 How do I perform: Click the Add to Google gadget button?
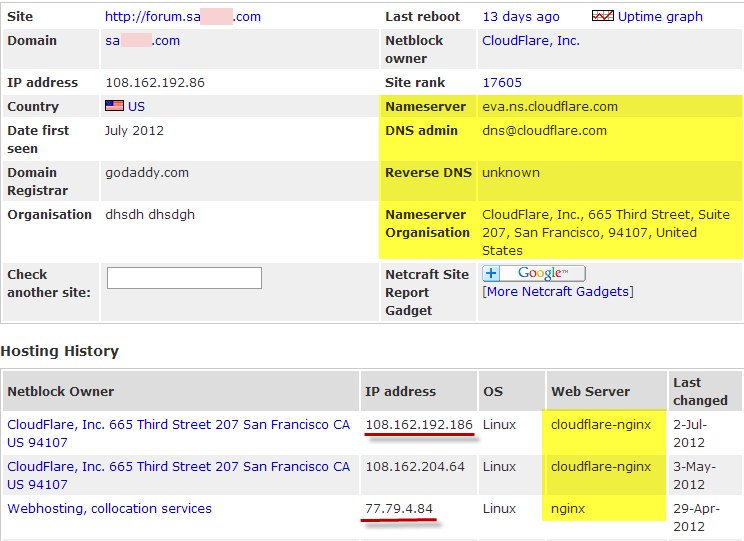click(534, 273)
